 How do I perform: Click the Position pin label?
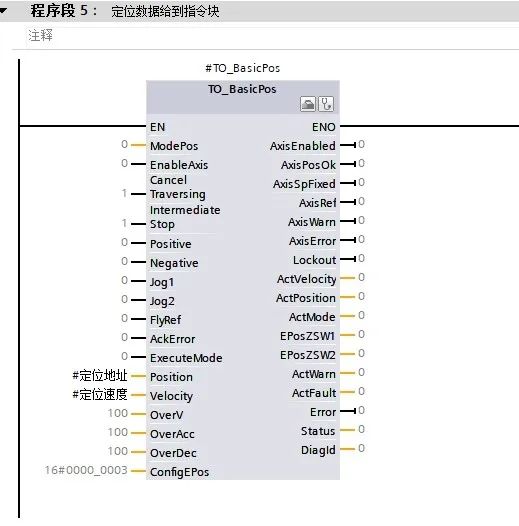pos(171,377)
